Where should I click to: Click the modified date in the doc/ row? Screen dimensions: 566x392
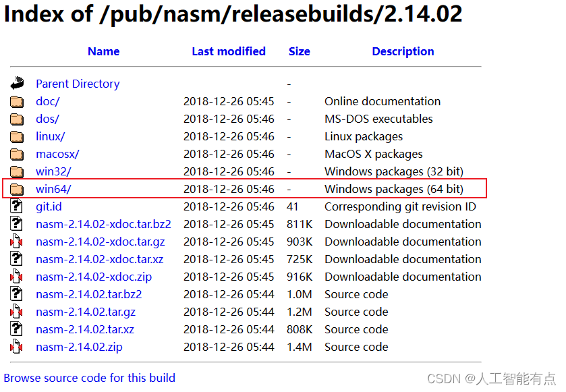point(229,101)
